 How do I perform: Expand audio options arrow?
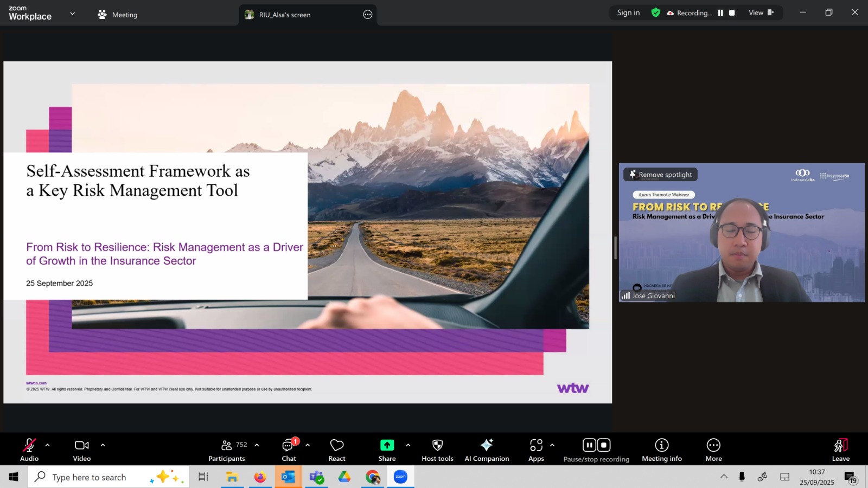pyautogui.click(x=48, y=445)
